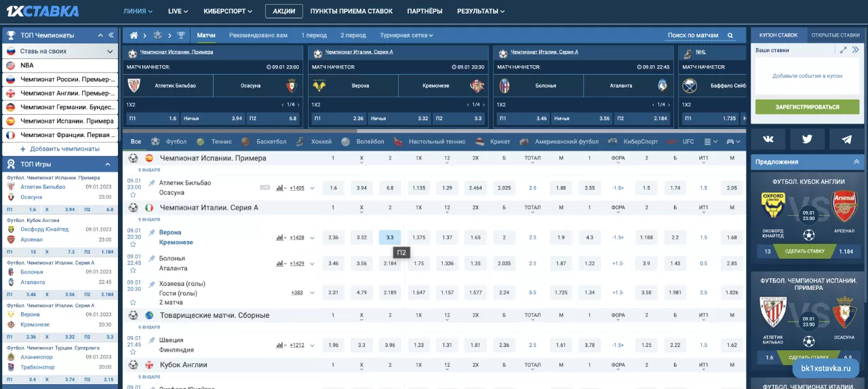This screenshot has height=389, width=868.
Task: Select the UFC filter
Action: tap(681, 142)
